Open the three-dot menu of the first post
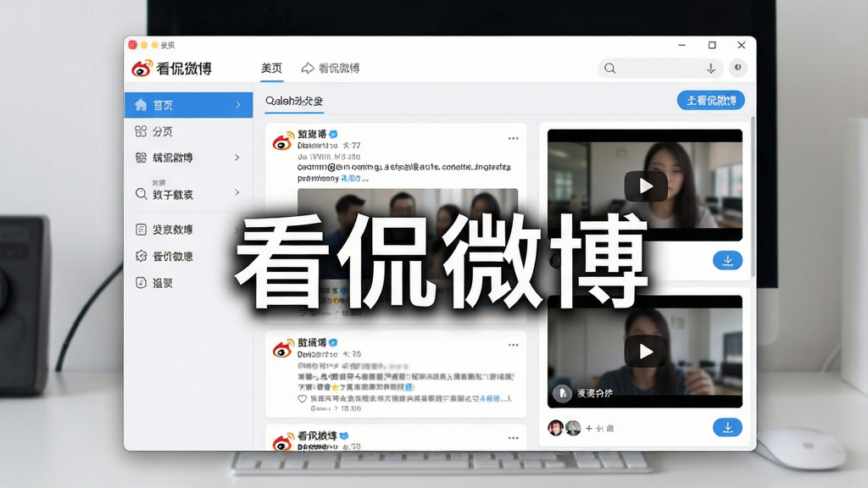The width and height of the screenshot is (868, 488). tap(513, 138)
